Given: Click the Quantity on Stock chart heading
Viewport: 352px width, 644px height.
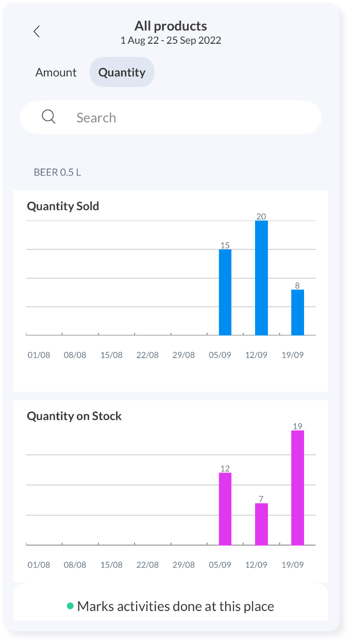Looking at the screenshot, I should click(x=74, y=416).
